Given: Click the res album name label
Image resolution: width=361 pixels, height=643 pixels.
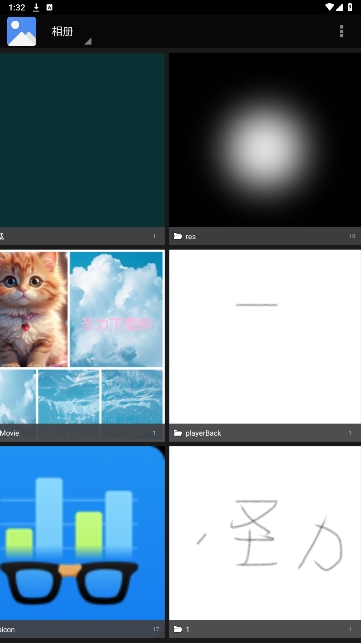Looking at the screenshot, I should [x=191, y=237].
